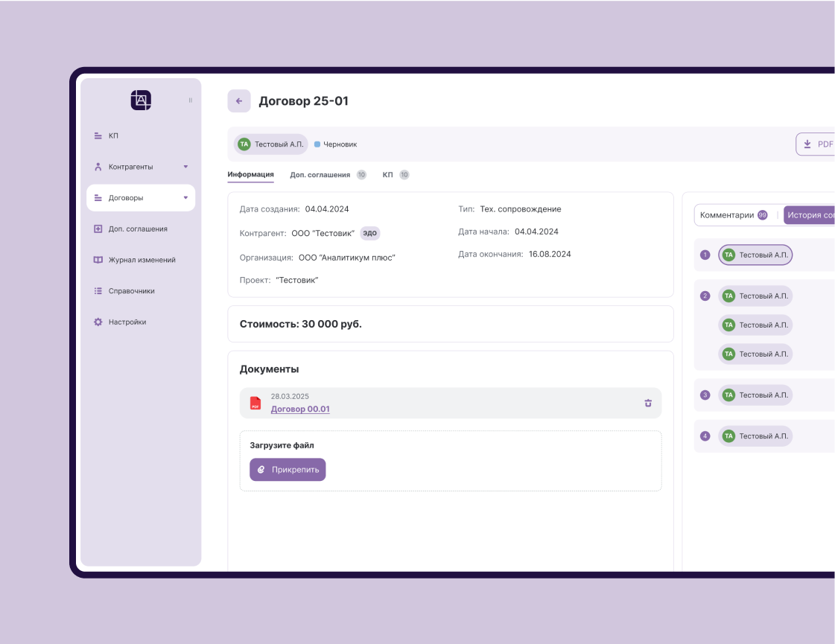Click step number 3 badge

pos(705,395)
